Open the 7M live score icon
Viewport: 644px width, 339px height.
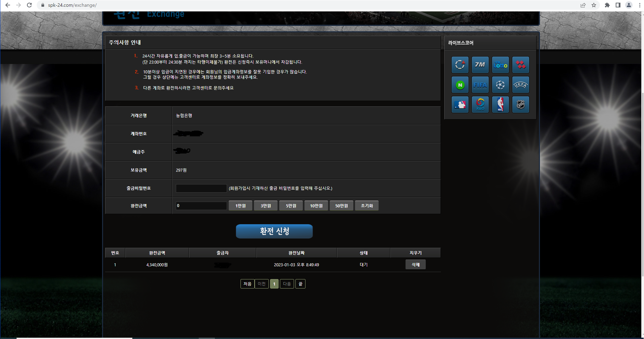coord(480,65)
